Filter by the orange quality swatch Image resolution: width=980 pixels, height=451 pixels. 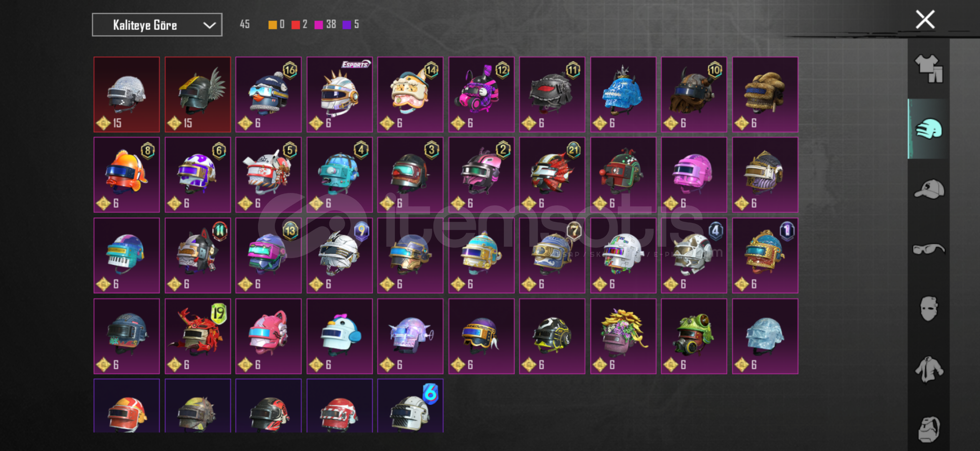click(273, 25)
